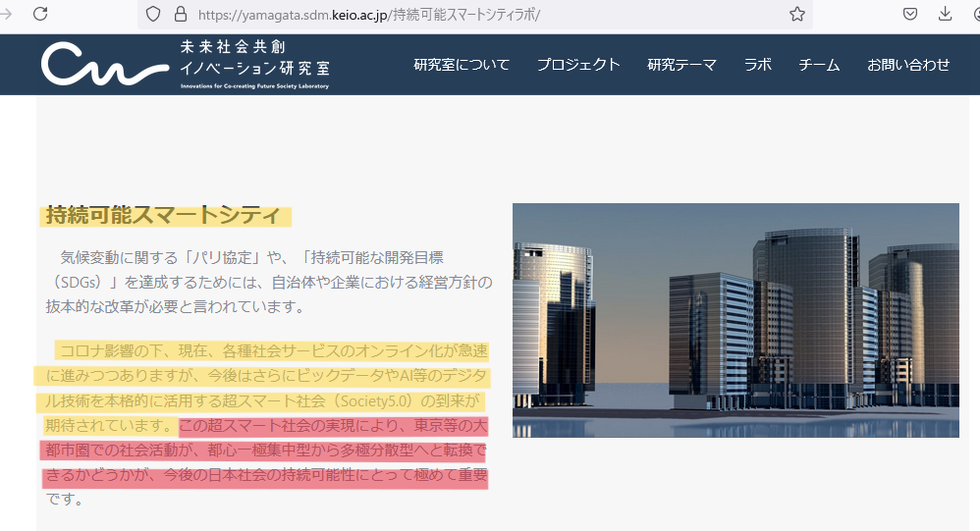Click the highlighted 持続可能スマートシティ heading

(x=163, y=216)
